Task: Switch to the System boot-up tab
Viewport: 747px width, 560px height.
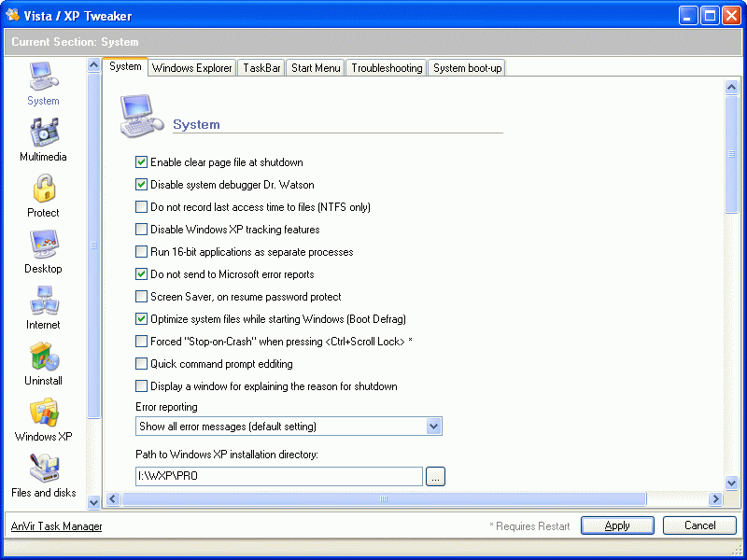Action: (467, 68)
